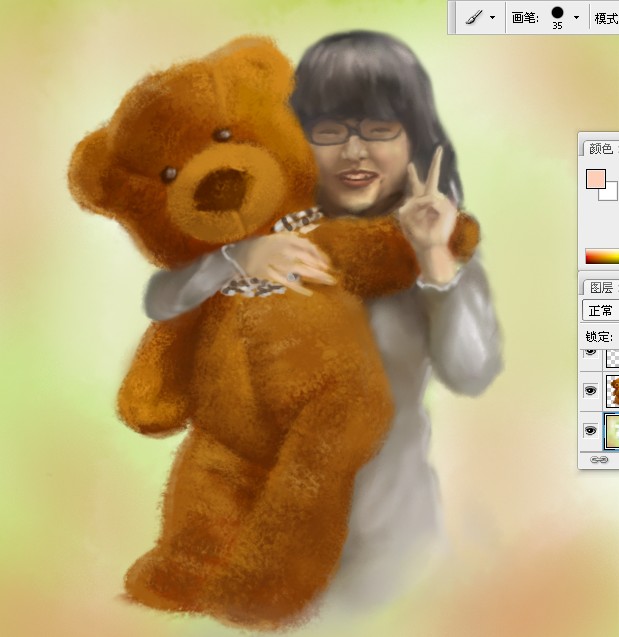Click the white background color swatch
The height and width of the screenshot is (637, 619).
[610, 193]
